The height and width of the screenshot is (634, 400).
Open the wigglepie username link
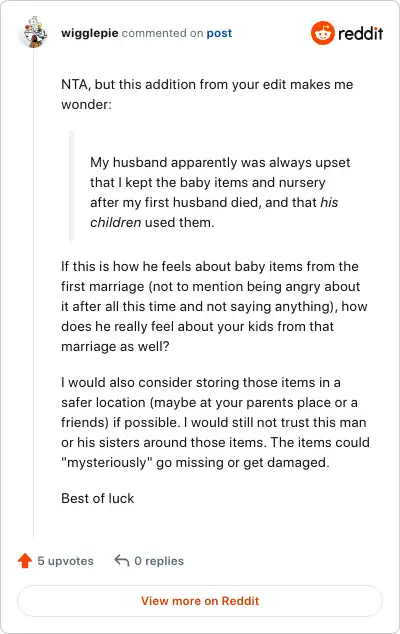coord(89,33)
